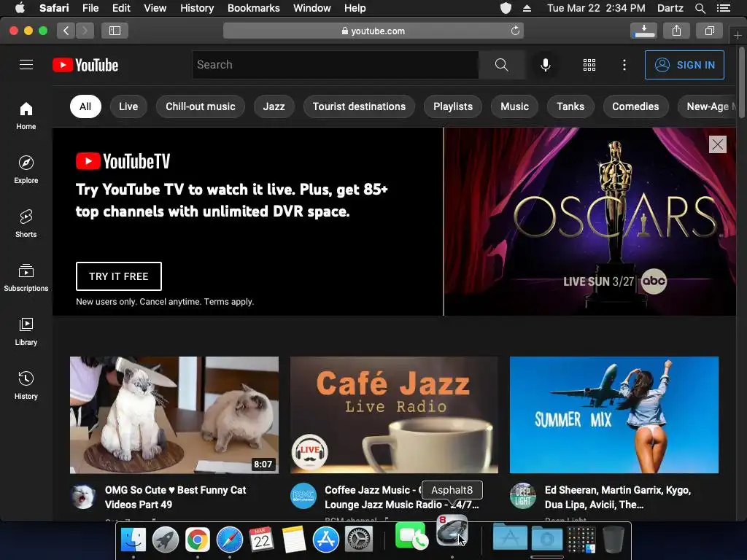Open Notes from the Dock
The width and height of the screenshot is (747, 560).
(294, 540)
